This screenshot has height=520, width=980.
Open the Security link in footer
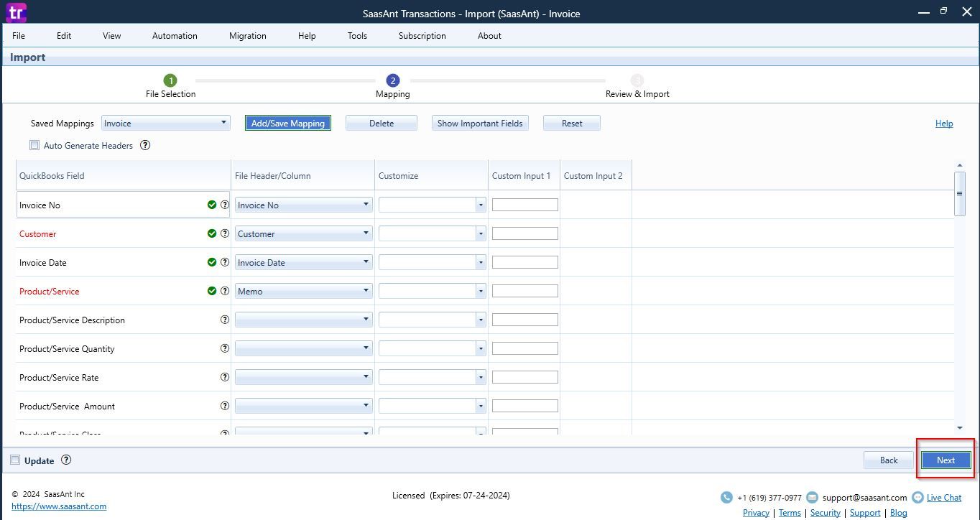(x=826, y=513)
